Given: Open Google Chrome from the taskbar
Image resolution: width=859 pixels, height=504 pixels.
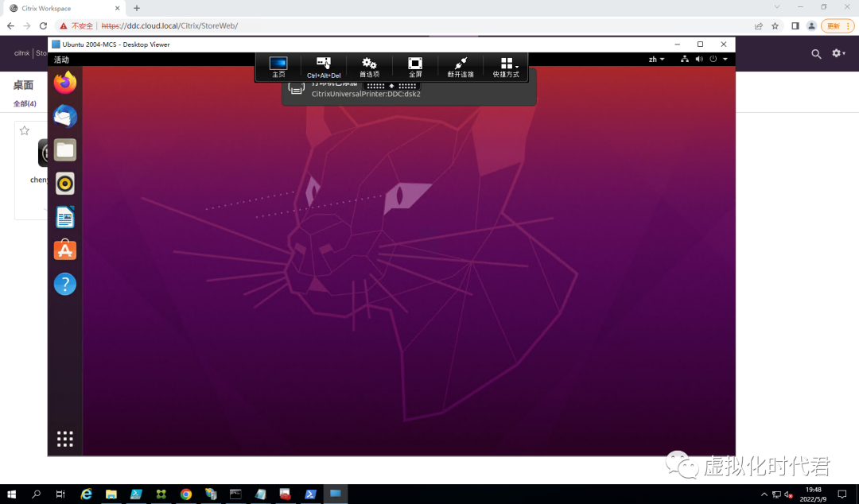Looking at the screenshot, I should click(185, 494).
